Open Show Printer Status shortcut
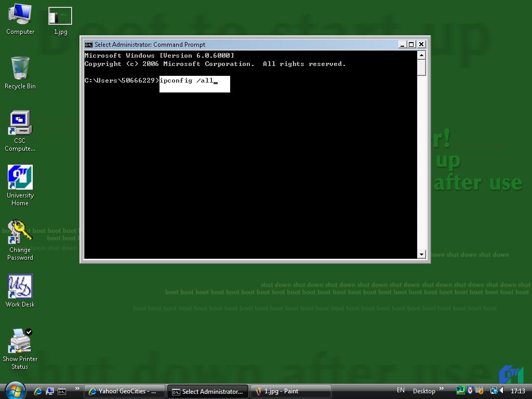 pyautogui.click(x=20, y=341)
